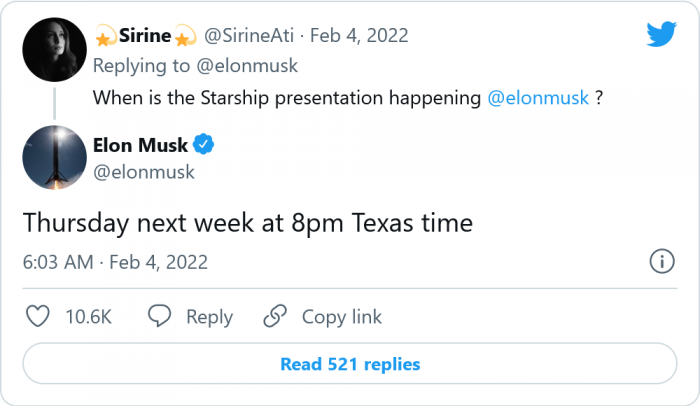The image size is (700, 406).
Task: Click the Twitter bird logo
Action: (661, 36)
